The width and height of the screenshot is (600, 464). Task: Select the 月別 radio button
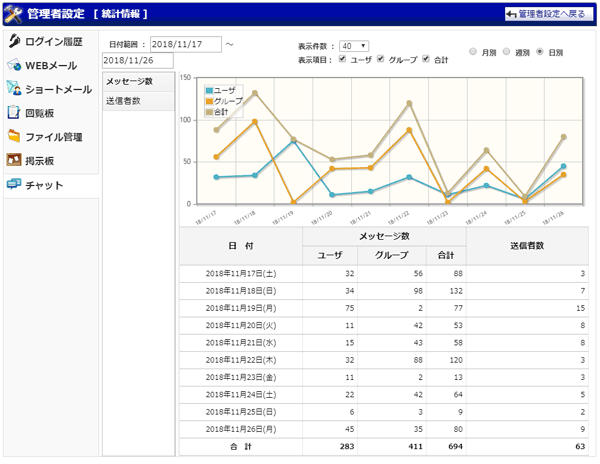pos(473,51)
